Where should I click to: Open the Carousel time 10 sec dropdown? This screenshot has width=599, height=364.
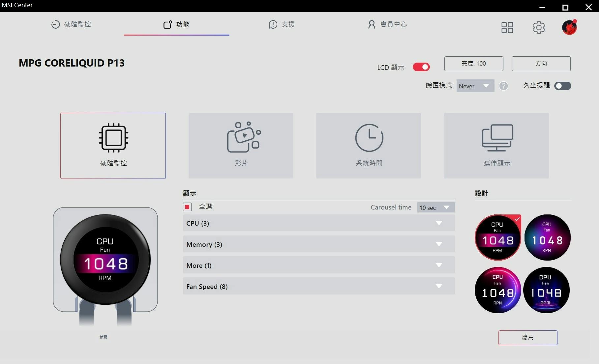[436, 208]
